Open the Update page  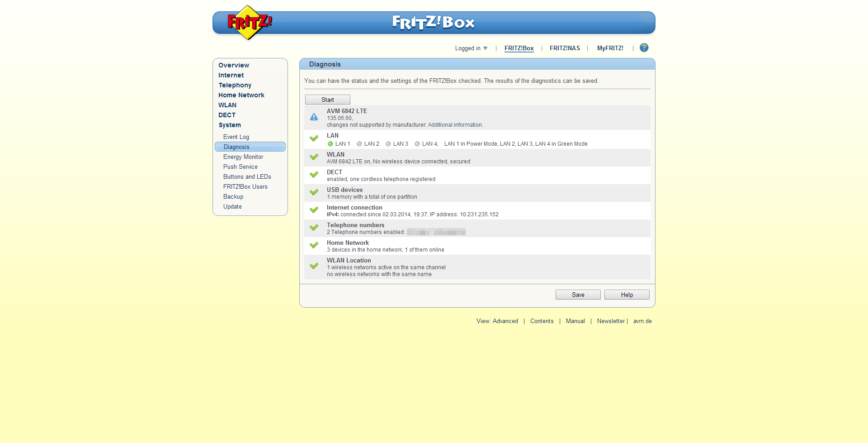(232, 207)
